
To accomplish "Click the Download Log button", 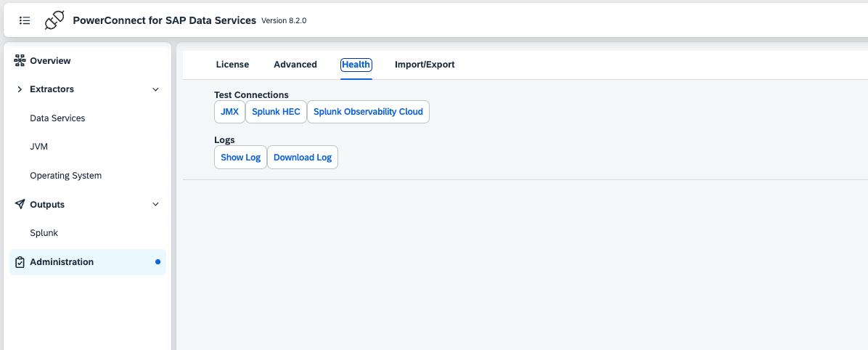I will [x=303, y=158].
